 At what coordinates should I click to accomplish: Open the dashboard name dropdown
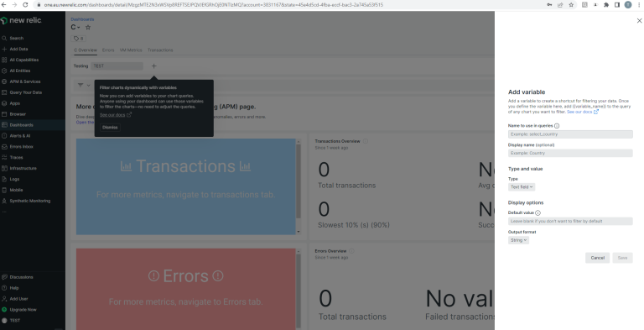[x=75, y=27]
